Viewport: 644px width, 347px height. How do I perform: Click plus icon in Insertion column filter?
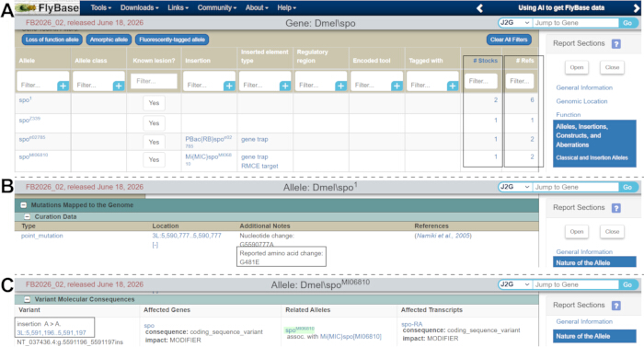[x=229, y=86]
